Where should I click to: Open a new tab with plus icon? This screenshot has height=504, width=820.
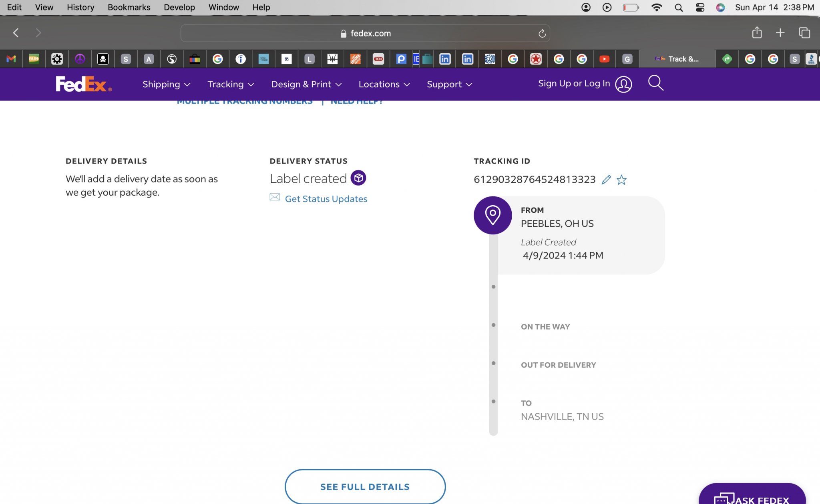(780, 33)
